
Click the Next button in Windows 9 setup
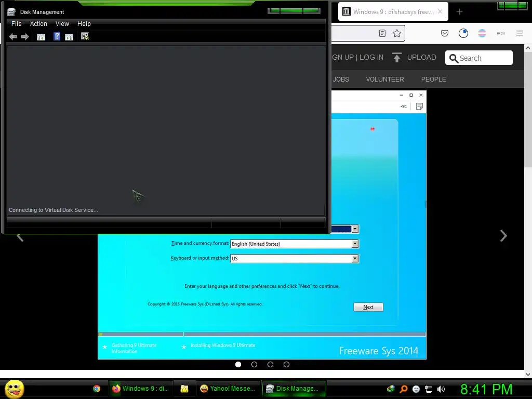coord(368,307)
